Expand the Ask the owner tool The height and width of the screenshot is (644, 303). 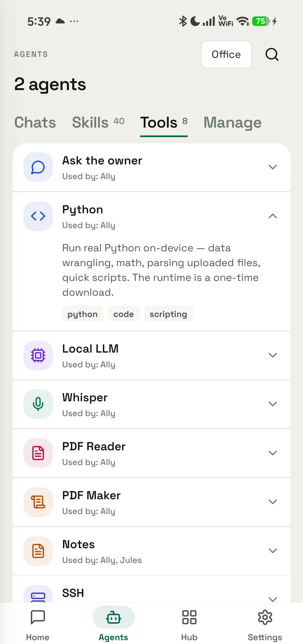(273, 167)
